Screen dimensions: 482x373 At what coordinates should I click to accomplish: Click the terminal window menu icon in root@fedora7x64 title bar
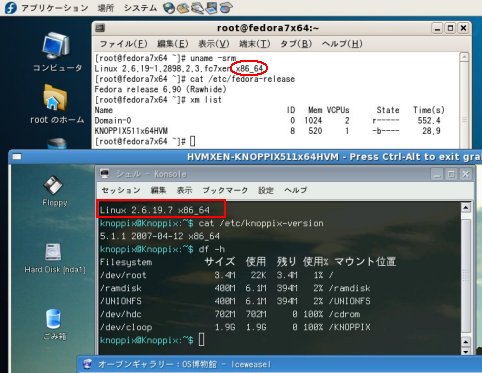(x=100, y=28)
